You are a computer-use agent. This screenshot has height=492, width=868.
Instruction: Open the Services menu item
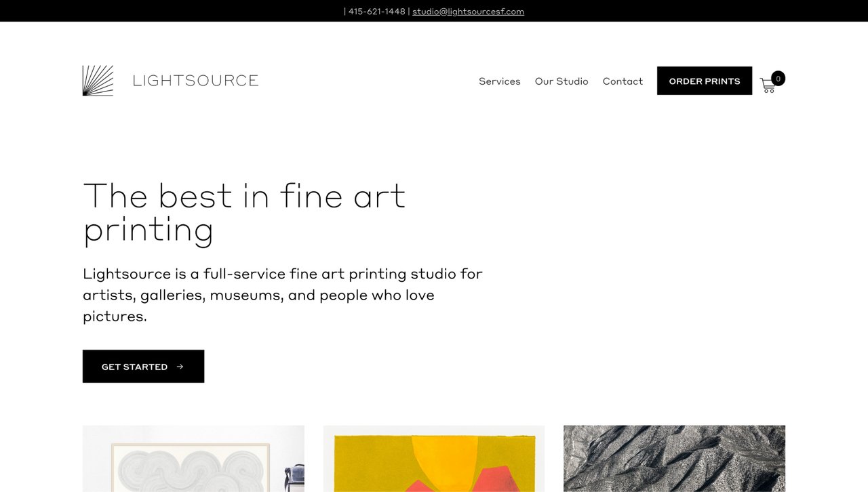pyautogui.click(x=500, y=81)
